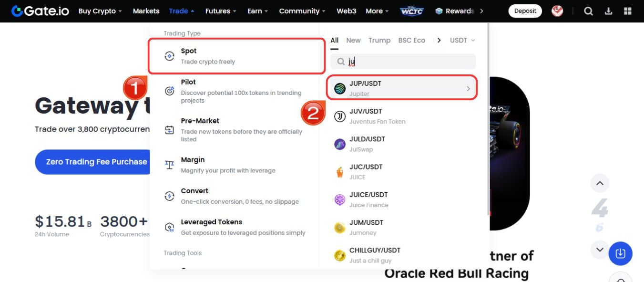Click the Convert swap icon
The height and width of the screenshot is (282, 644).
point(169,196)
